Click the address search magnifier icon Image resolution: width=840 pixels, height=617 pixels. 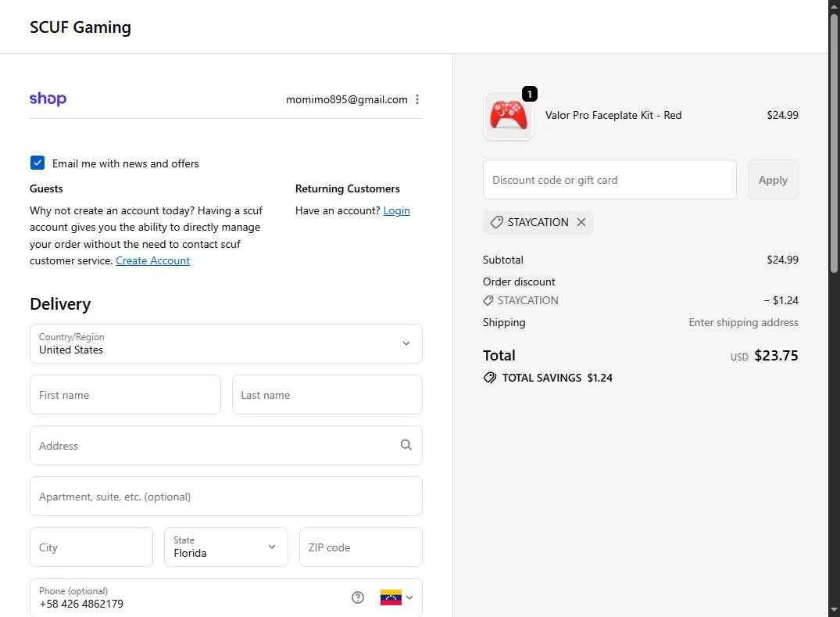coord(406,445)
